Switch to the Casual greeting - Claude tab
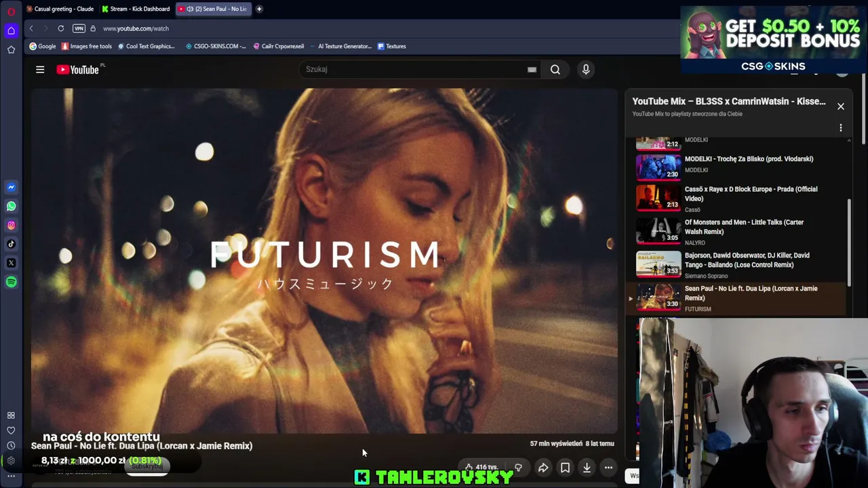 [60, 9]
